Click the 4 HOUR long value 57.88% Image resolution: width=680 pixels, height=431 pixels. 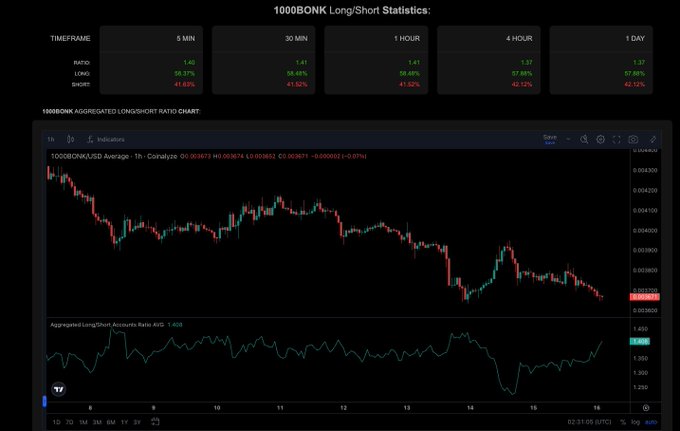(522, 73)
